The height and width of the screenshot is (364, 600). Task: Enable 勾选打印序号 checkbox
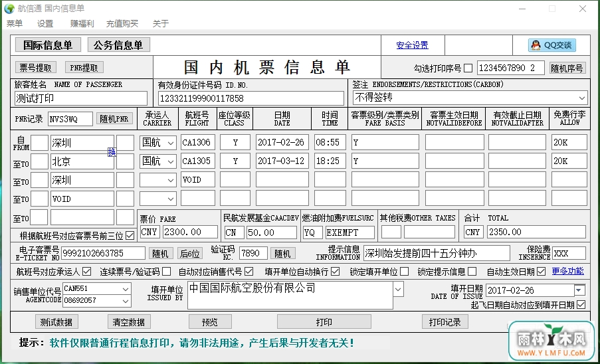[x=468, y=68]
